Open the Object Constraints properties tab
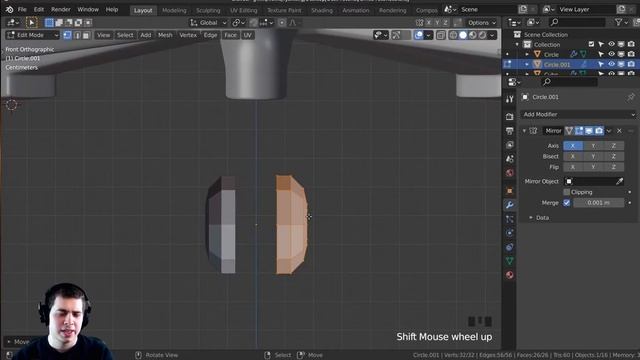Image resolution: width=640 pixels, height=360 pixels. pyautogui.click(x=509, y=247)
